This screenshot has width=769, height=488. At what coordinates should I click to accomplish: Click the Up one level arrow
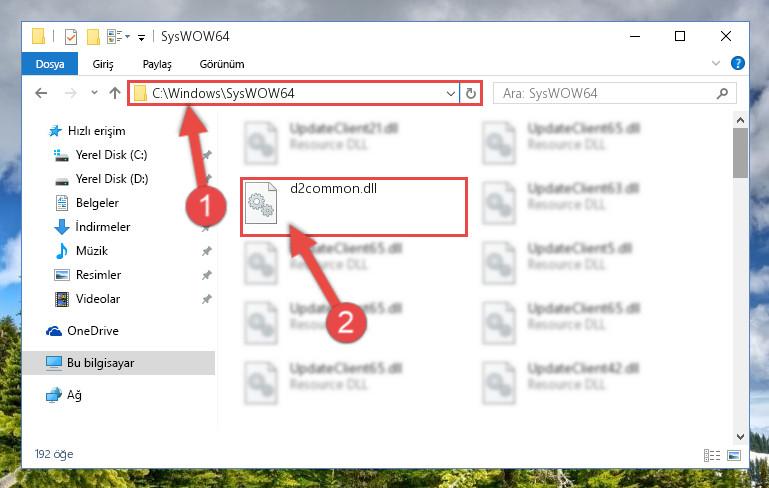click(115, 93)
